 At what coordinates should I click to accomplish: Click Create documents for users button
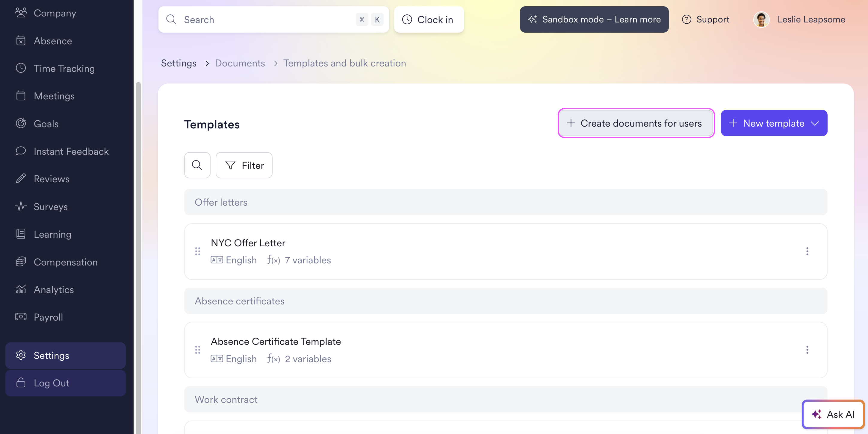(x=636, y=123)
